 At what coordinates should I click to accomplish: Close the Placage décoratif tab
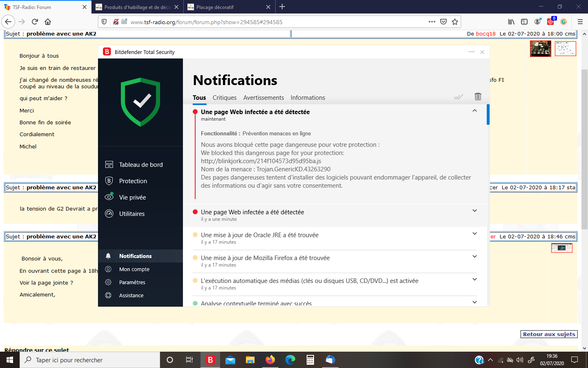click(268, 7)
